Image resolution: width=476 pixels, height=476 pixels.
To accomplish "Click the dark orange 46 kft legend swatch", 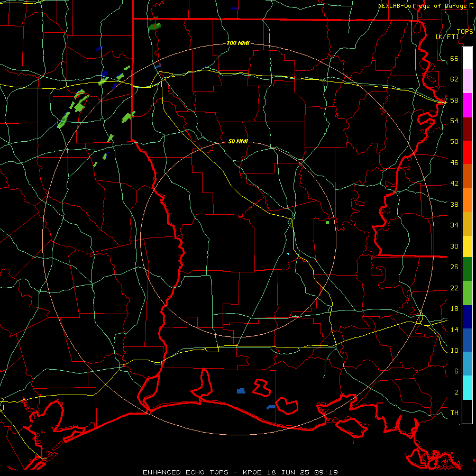I will (x=467, y=176).
